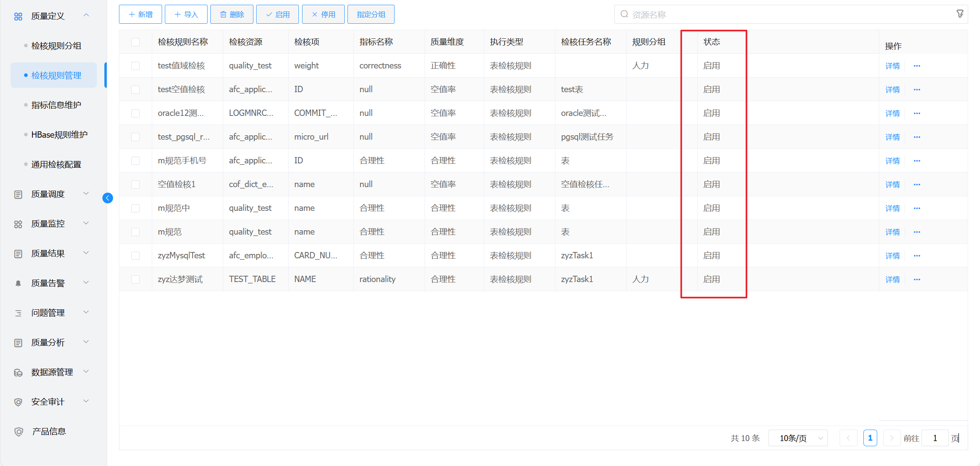Click the 数据源管理 database icon
980x466 pixels.
click(18, 372)
